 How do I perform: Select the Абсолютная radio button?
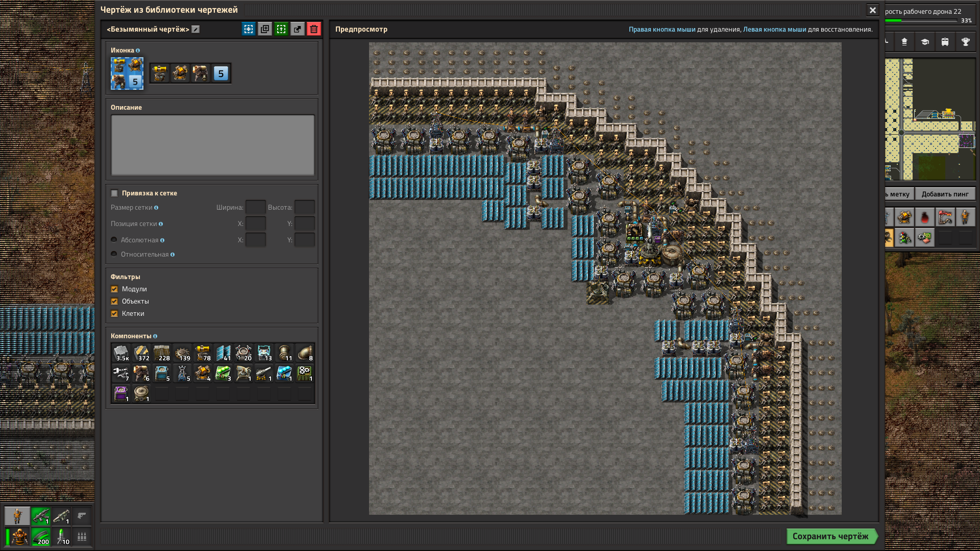point(114,240)
